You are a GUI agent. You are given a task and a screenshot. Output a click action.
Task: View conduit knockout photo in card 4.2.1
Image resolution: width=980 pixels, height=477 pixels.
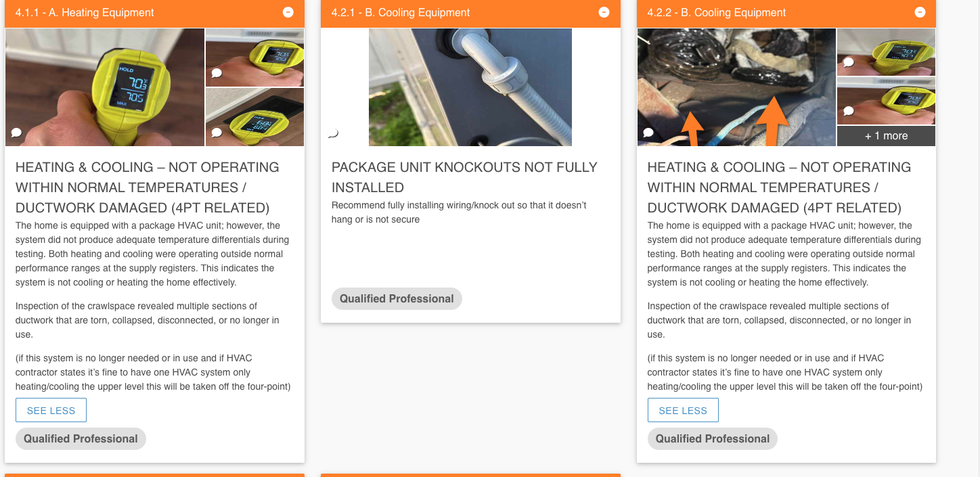(470, 87)
